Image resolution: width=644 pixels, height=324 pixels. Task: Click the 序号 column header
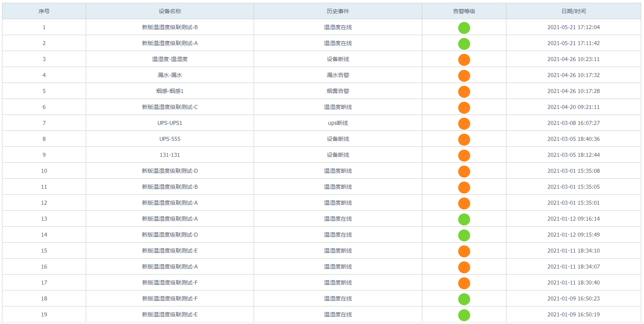44,11
